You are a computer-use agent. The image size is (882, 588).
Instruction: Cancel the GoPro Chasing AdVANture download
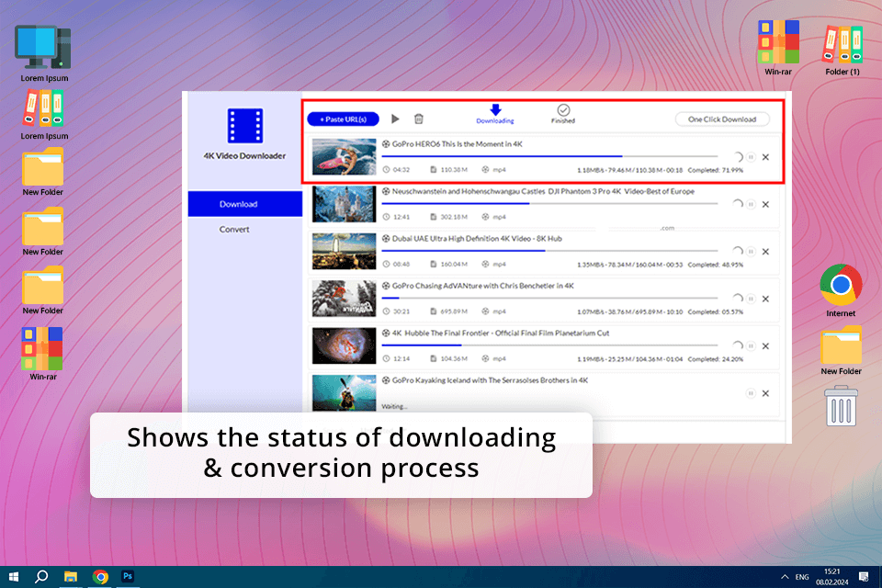pos(765,299)
